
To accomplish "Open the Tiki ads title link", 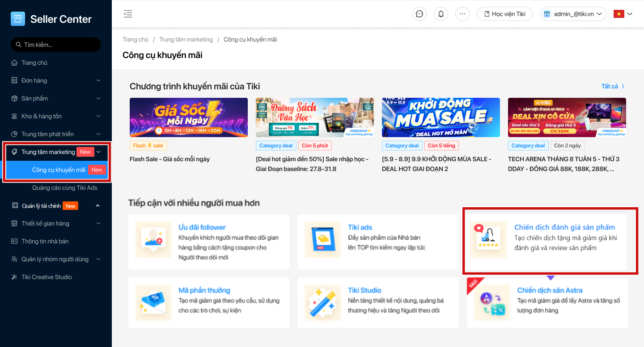I will 360,227.
